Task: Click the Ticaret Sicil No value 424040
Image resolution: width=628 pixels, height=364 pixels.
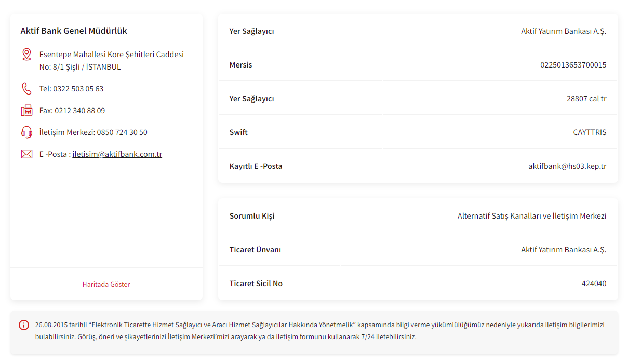Action: (x=594, y=284)
